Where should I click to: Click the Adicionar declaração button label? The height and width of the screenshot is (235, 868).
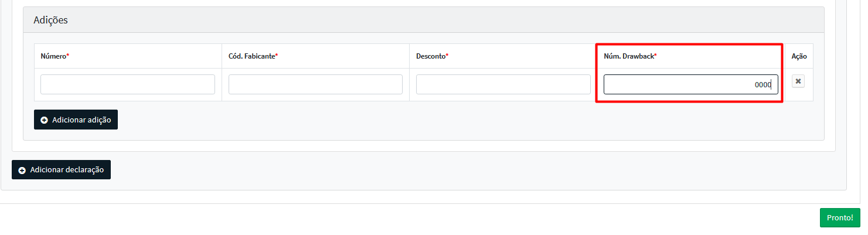click(67, 169)
